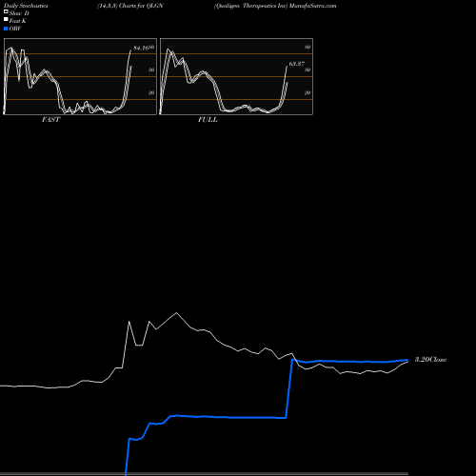This screenshot has width=476, height=476.
Task: Click the 'OBV' legend label
Action: pos(15,29)
